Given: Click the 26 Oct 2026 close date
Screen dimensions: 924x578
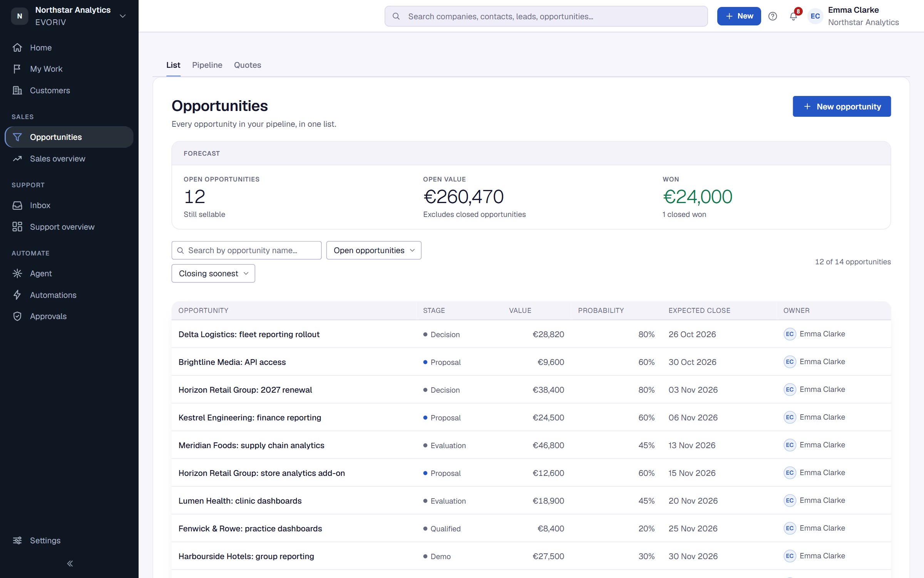Looking at the screenshot, I should pyautogui.click(x=692, y=334).
